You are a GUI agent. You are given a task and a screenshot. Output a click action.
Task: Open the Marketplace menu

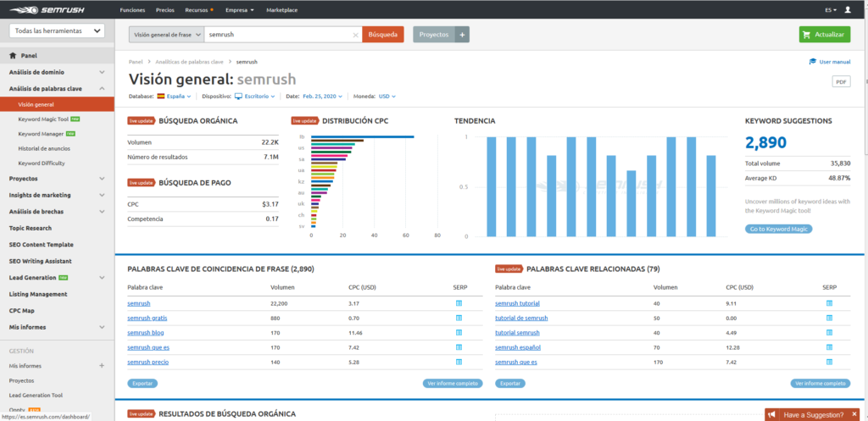(281, 10)
